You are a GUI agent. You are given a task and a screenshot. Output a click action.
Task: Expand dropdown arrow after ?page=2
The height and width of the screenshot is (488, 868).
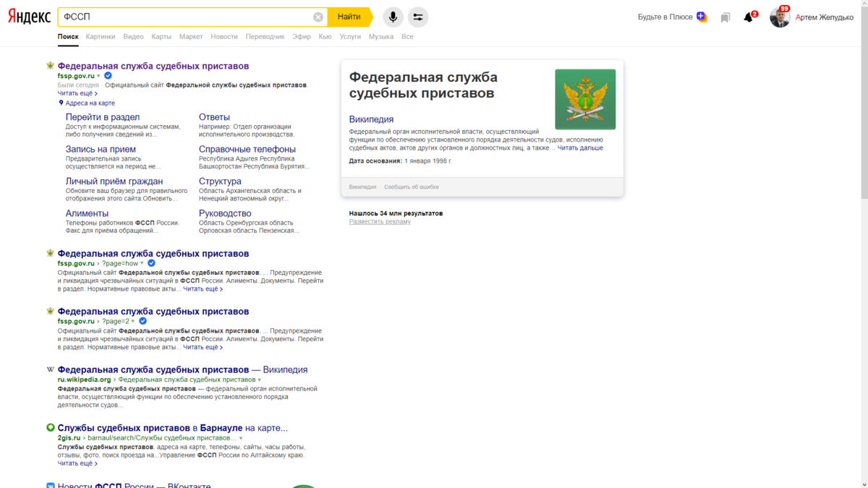[x=133, y=322]
